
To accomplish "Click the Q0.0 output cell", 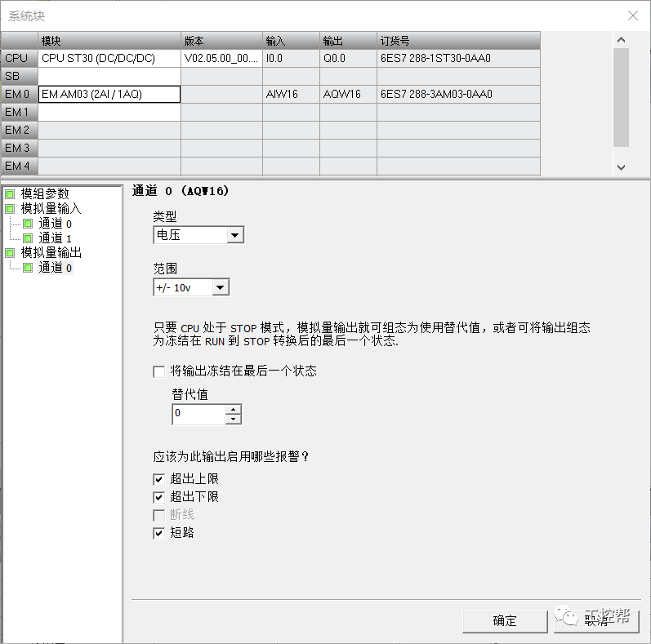I will pos(348,58).
